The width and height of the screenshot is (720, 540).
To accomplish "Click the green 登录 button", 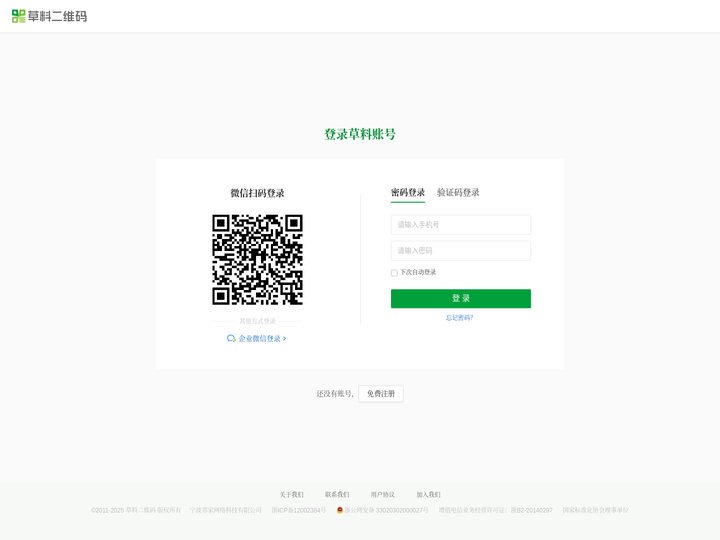I will point(461,298).
